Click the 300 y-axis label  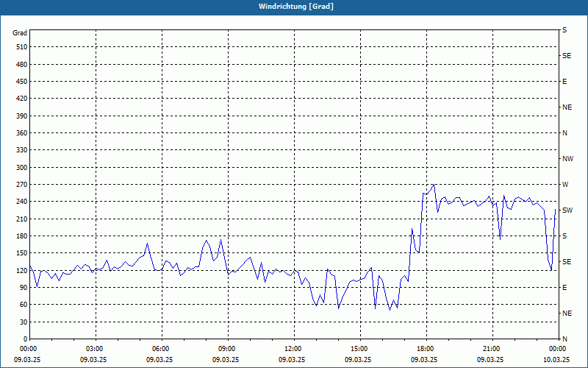(x=22, y=168)
